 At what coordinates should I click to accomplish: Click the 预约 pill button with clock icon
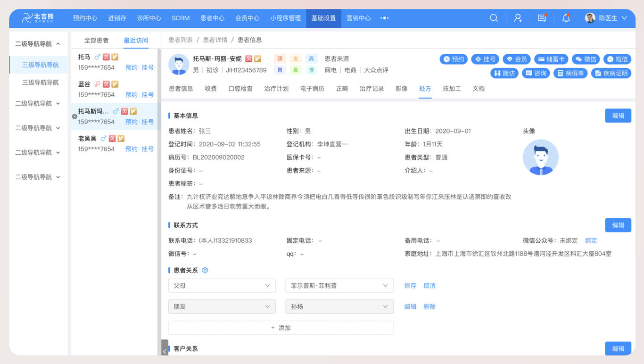pos(454,59)
